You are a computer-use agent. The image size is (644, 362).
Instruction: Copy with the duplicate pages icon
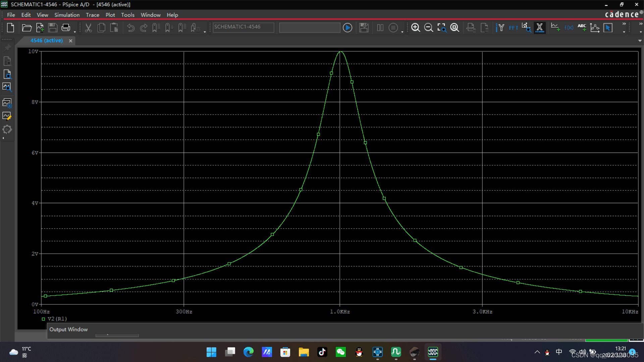point(101,27)
